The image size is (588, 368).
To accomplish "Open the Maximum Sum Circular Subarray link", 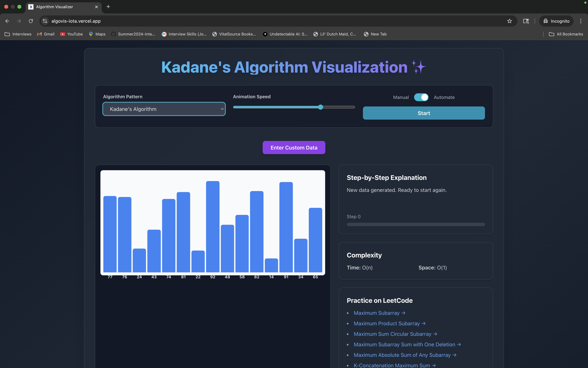I will click(x=395, y=334).
